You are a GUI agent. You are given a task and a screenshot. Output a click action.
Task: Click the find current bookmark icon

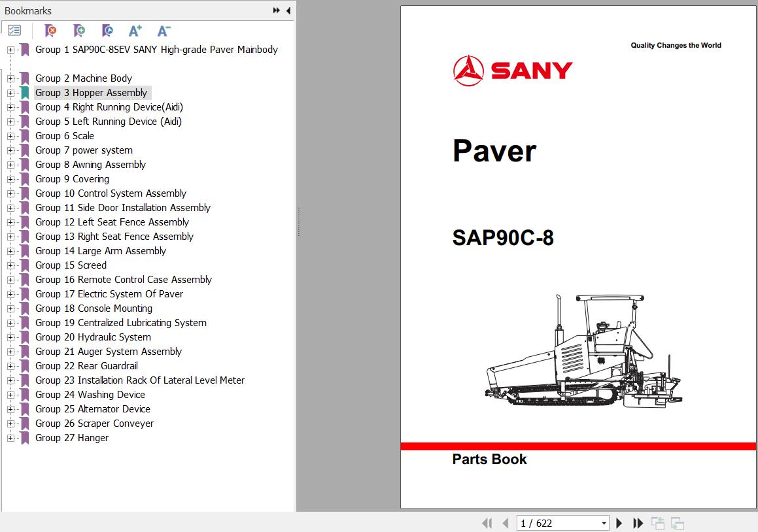(x=108, y=31)
